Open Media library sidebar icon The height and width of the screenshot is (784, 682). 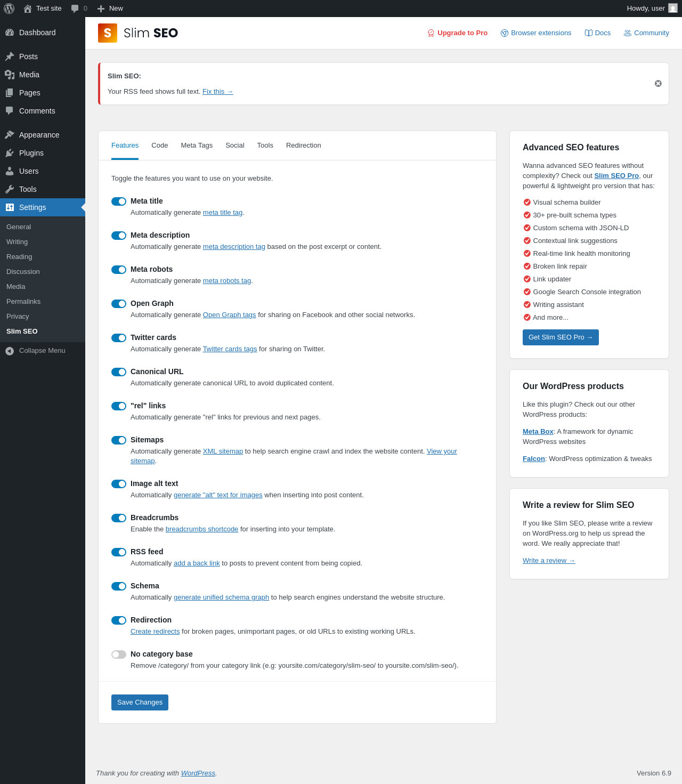click(x=10, y=75)
